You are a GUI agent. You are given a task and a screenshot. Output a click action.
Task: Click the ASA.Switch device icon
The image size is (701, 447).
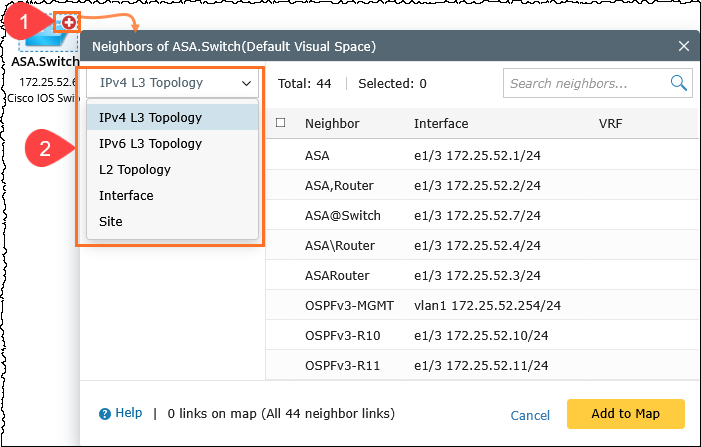tap(42, 38)
